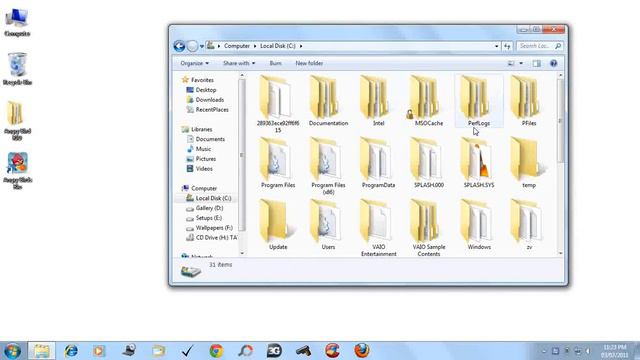
Task: Open the Windows Start button
Action: click(12, 351)
